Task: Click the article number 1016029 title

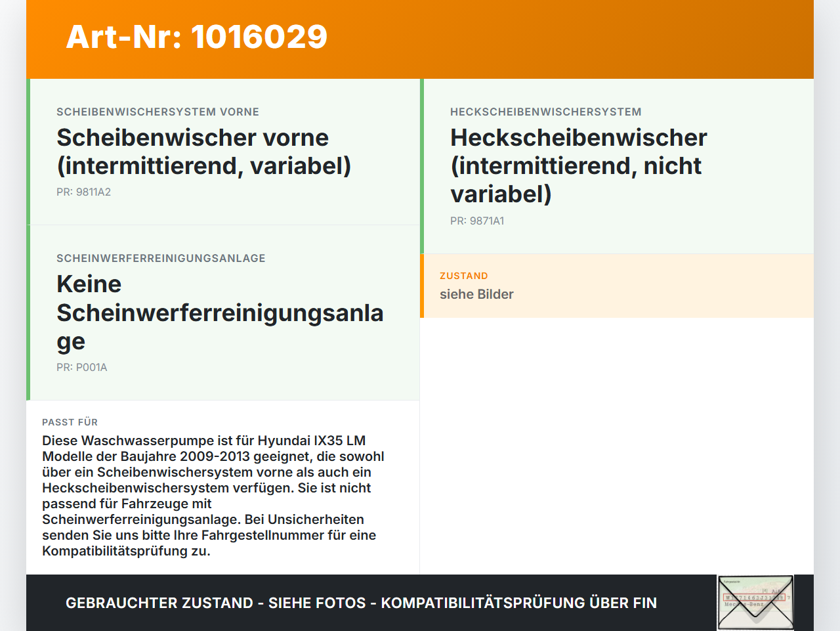Action: (197, 37)
